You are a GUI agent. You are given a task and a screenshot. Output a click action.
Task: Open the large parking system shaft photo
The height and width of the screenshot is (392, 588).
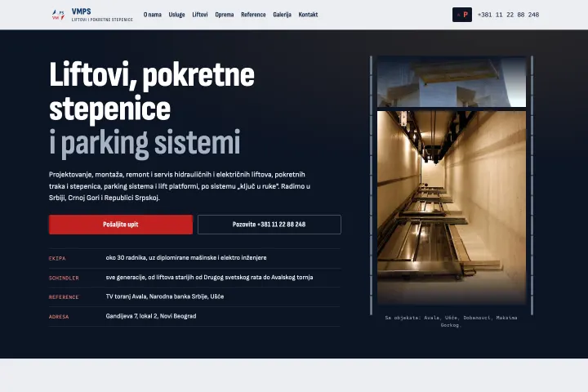(x=452, y=207)
